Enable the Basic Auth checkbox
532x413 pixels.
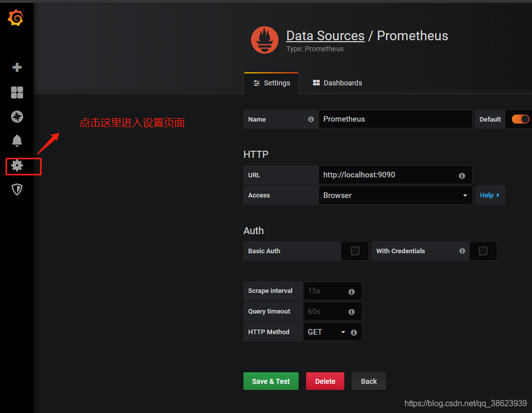pyautogui.click(x=355, y=251)
